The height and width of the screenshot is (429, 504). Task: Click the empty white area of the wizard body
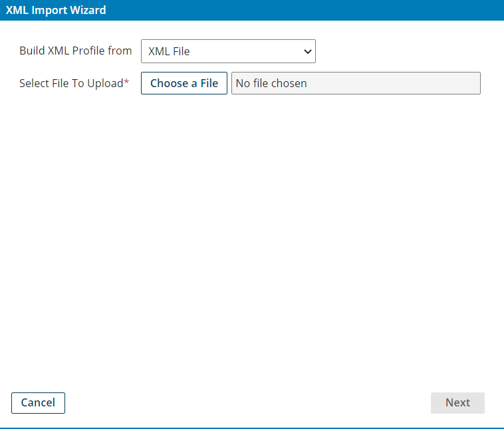pos(253,233)
